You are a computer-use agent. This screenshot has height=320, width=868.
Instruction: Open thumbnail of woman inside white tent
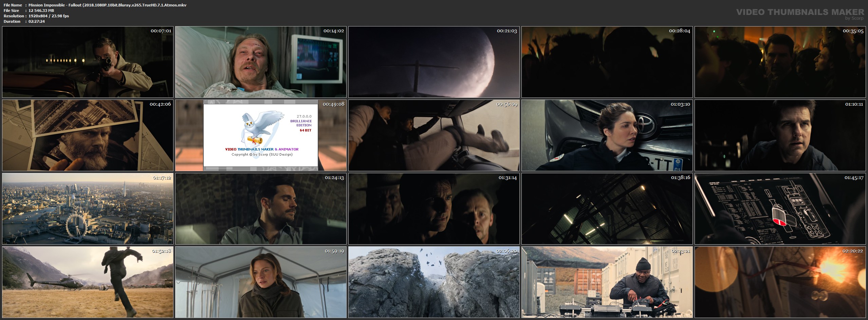[x=261, y=282]
